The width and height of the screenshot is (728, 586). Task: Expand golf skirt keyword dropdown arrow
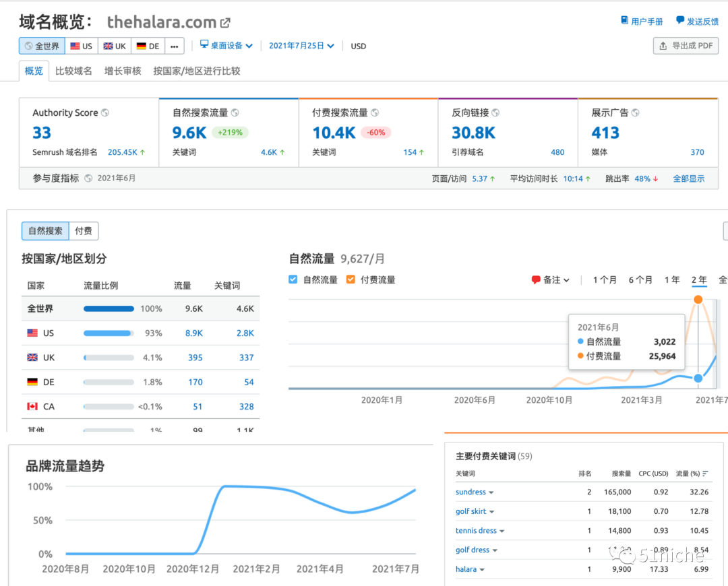491,512
